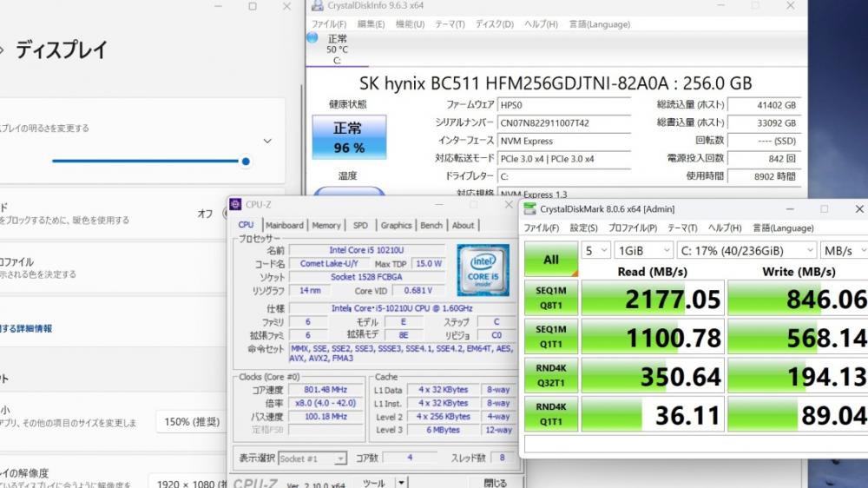Open the ファイル(F) menu in CrystalDiskMark
This screenshot has width=868, height=488.
tap(542, 228)
